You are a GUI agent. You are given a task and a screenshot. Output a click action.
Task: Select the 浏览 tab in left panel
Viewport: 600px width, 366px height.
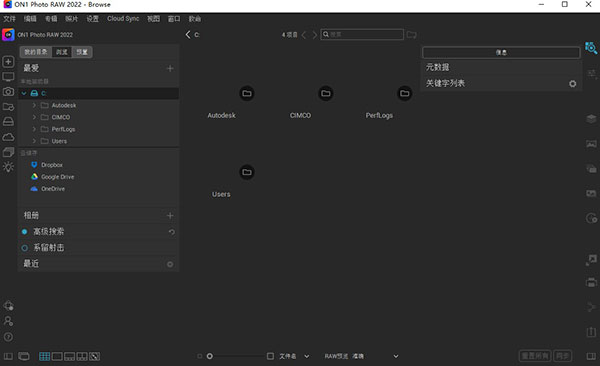[62, 52]
